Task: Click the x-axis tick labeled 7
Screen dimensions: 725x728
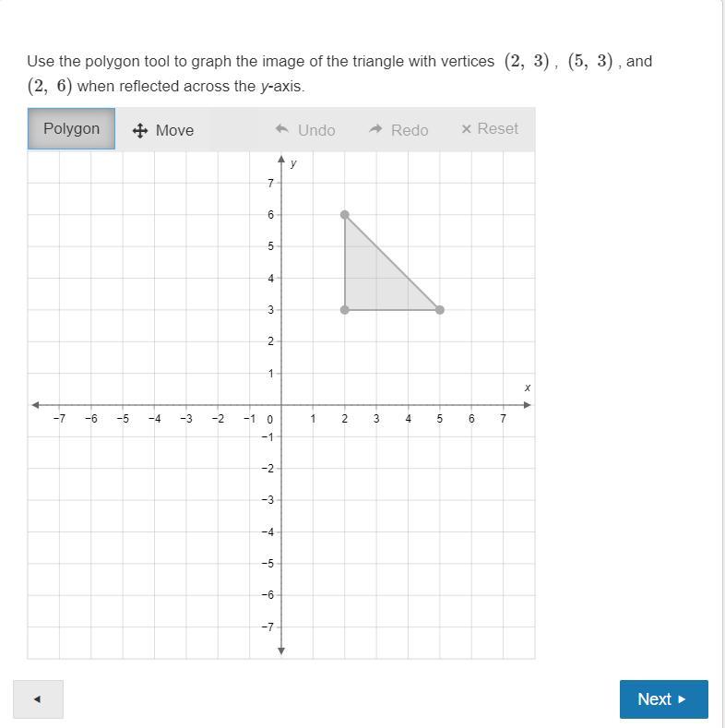Action: (503, 418)
